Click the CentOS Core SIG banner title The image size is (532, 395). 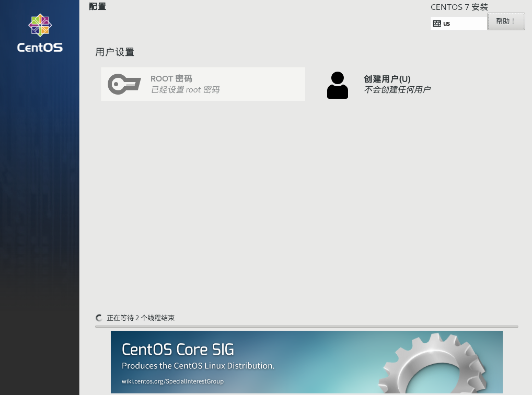(x=178, y=349)
